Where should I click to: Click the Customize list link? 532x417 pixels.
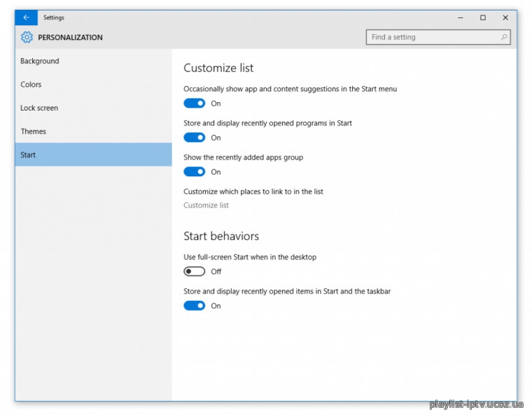pos(206,205)
